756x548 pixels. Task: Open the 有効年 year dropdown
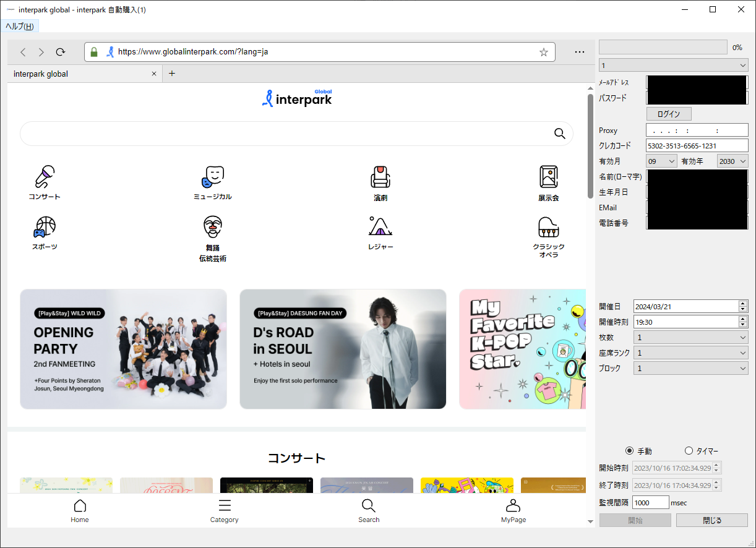[x=732, y=161]
